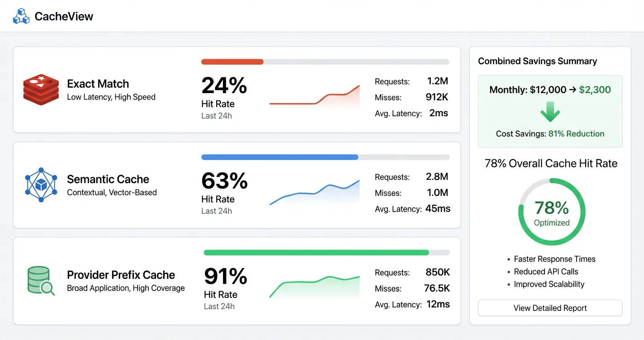Screen dimensions: 644x340
Task: Click the Faster Response Times bullet item
Action: pos(555,259)
